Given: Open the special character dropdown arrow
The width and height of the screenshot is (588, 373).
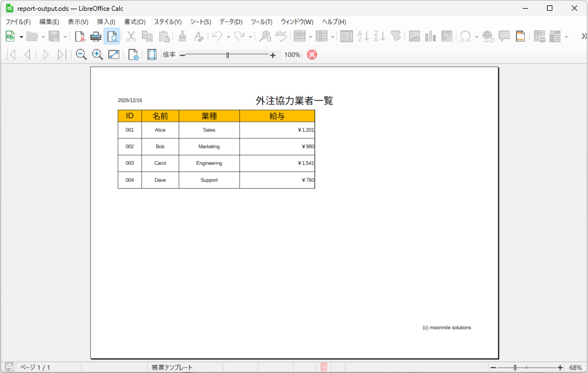Looking at the screenshot, I should pos(476,37).
